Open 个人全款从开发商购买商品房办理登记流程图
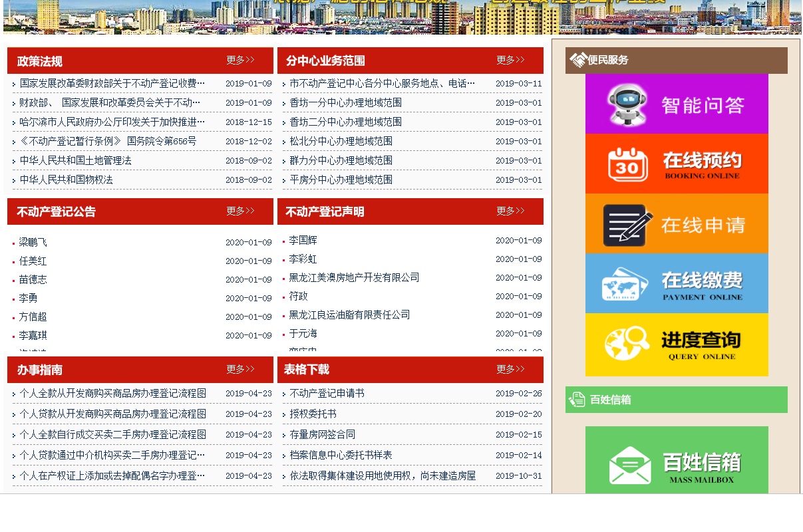Screen dimensions: 803x532 point(113,394)
